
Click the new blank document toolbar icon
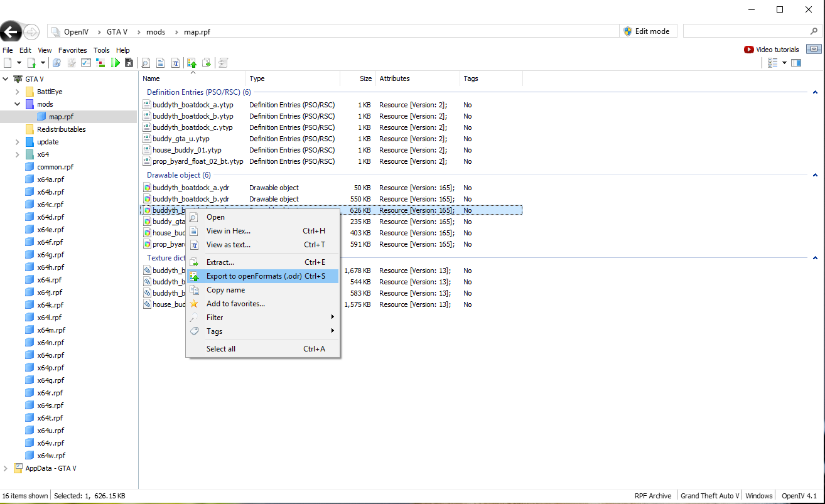8,63
